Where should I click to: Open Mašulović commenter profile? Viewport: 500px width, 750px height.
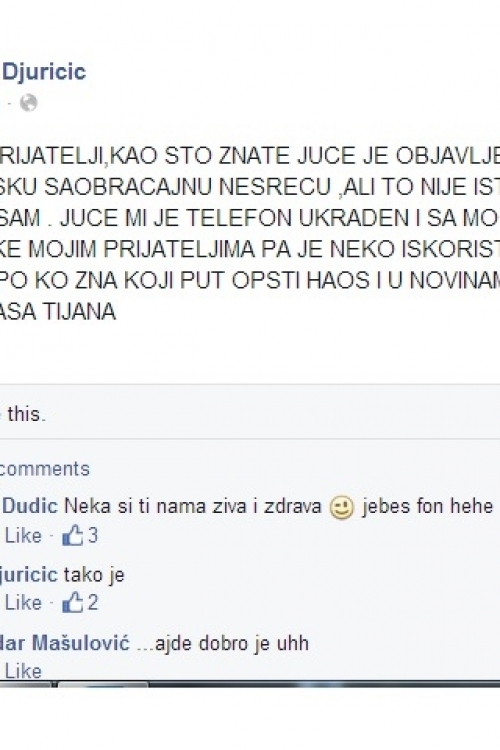[x=65, y=643]
